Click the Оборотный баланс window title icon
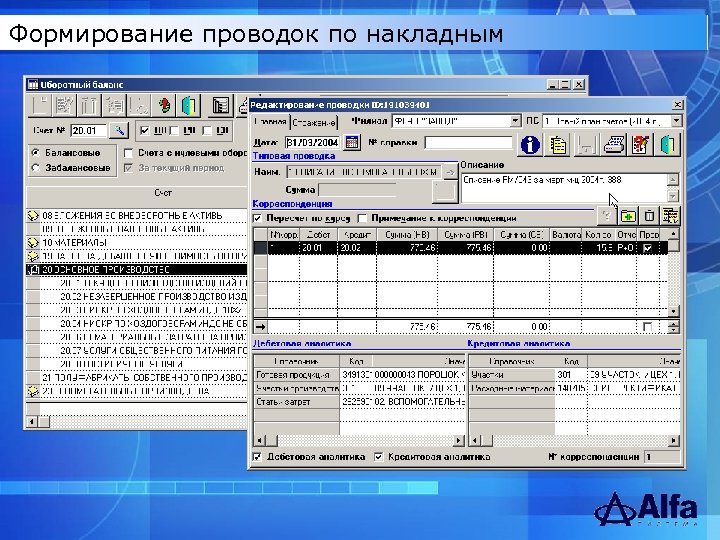This screenshot has height=540, width=720. point(33,84)
